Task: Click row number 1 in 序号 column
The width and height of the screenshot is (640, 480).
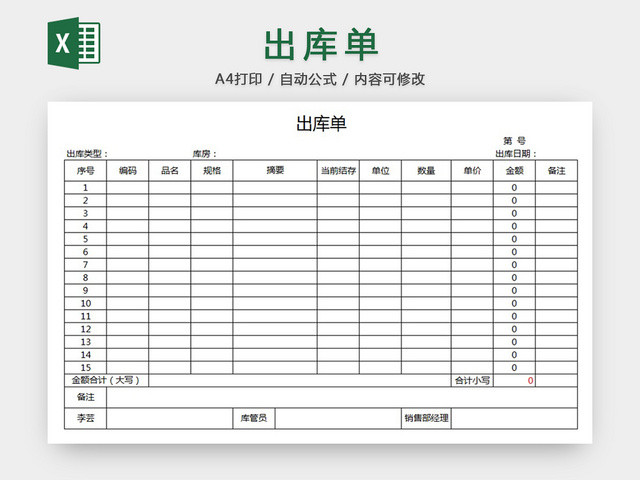Action: (x=85, y=188)
